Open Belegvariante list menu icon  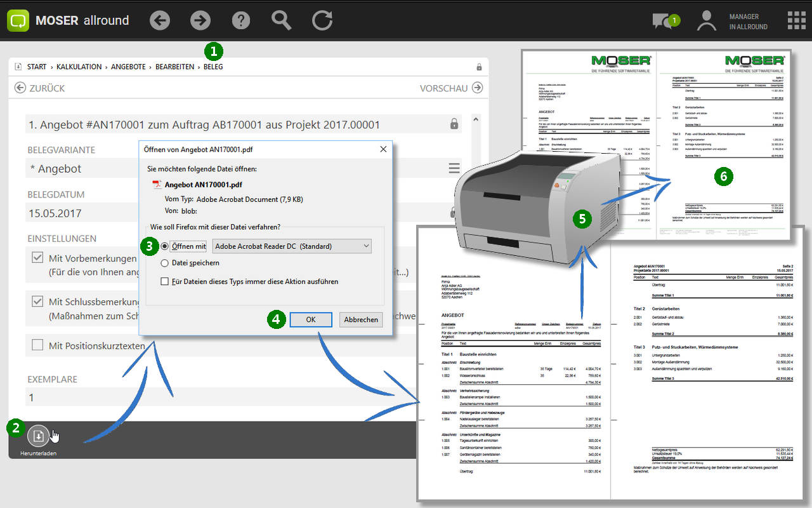click(454, 168)
